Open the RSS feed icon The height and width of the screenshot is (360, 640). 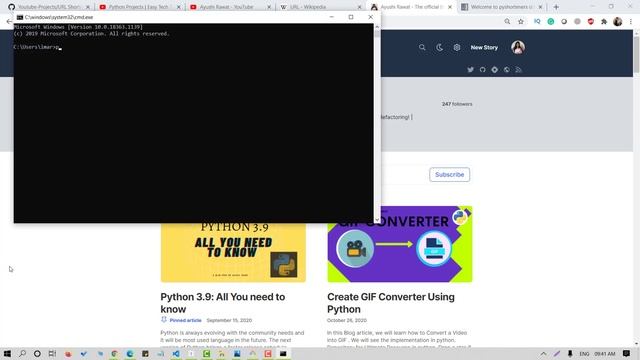(x=518, y=69)
